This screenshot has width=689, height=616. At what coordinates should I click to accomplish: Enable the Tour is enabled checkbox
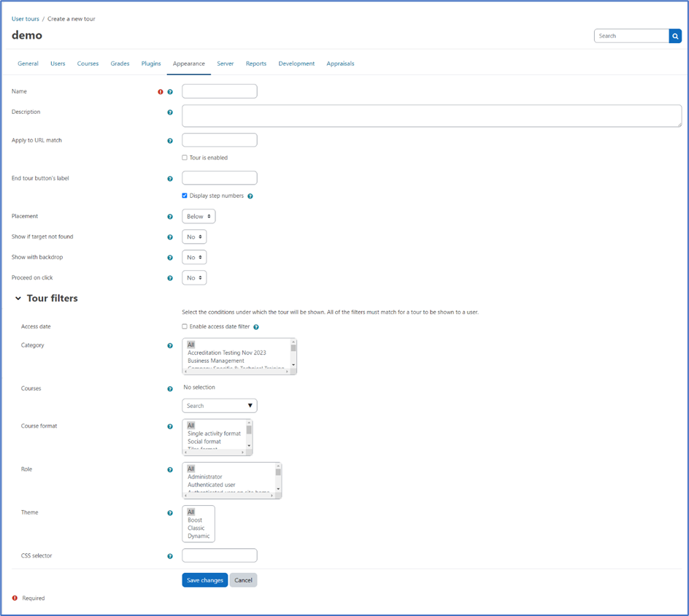[x=185, y=158]
